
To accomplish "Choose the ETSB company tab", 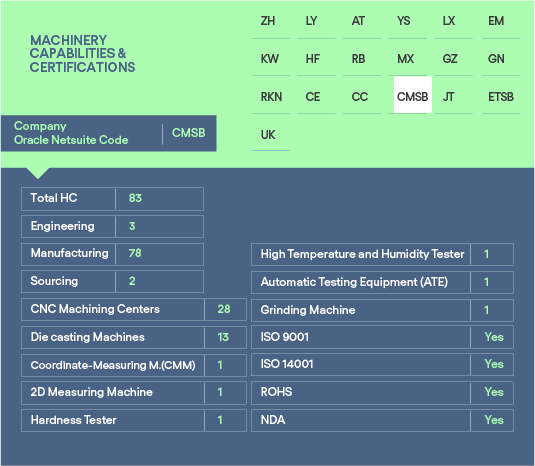I will click(501, 97).
